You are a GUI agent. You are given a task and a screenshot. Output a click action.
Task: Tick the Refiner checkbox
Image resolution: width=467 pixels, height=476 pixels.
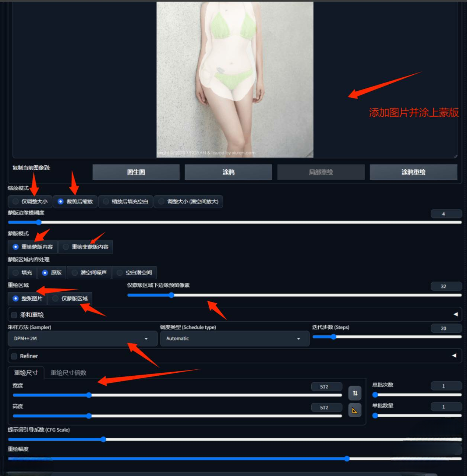pos(14,356)
